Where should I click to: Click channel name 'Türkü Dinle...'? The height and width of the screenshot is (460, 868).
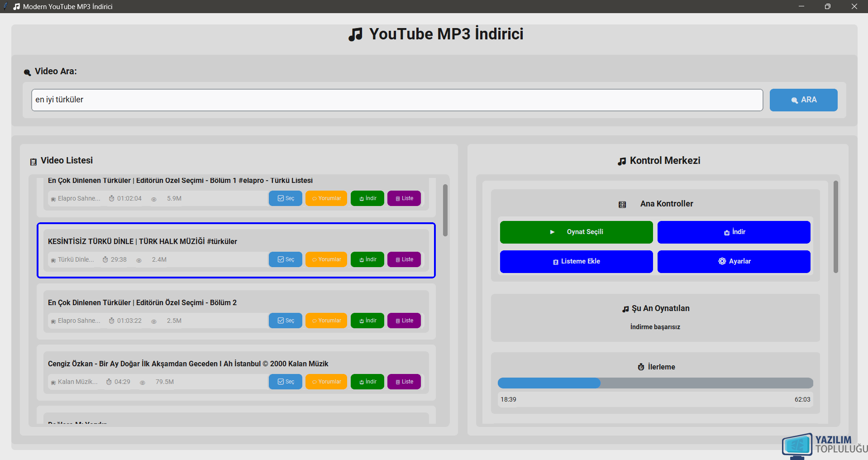[x=76, y=260]
